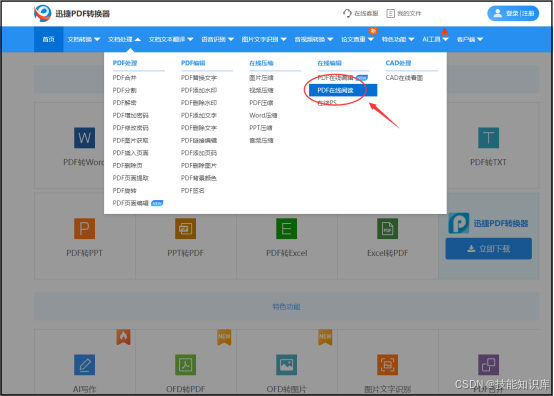Open 我的文件 document icon
Screen dimensions: 554x396
pos(390,13)
